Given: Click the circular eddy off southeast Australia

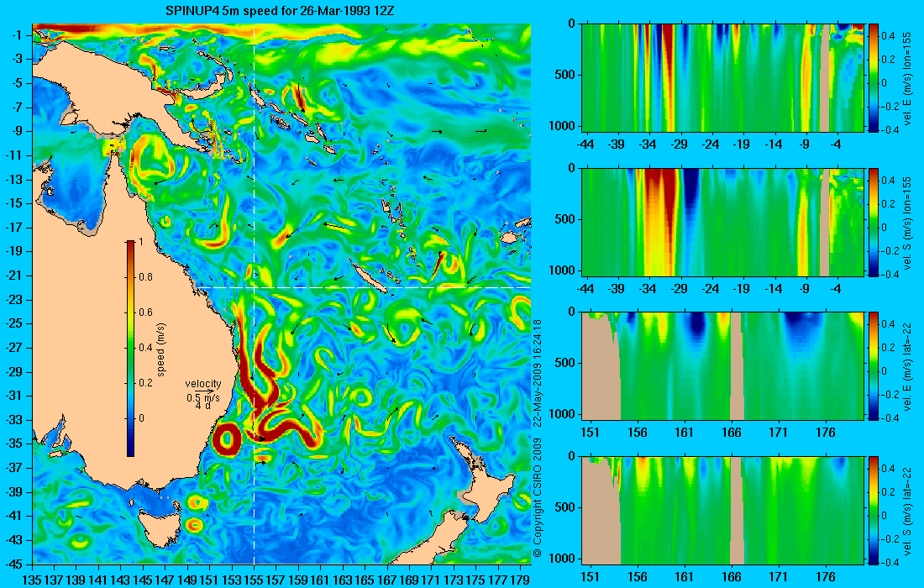Looking at the screenshot, I should click(x=227, y=439).
